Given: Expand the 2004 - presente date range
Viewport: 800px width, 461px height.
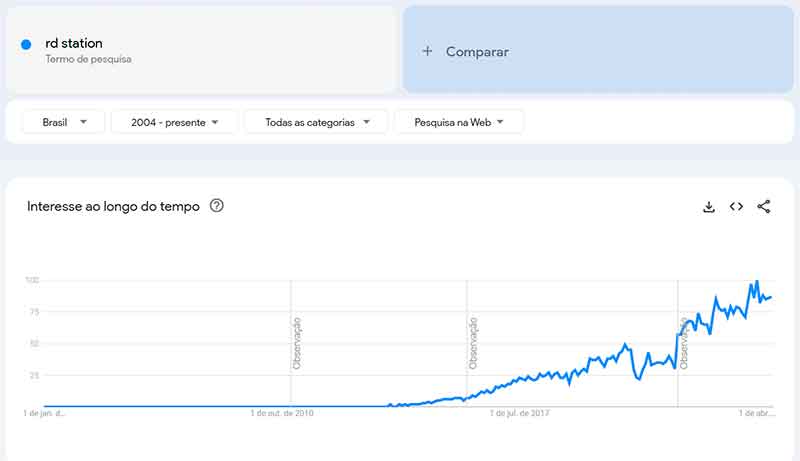Looking at the screenshot, I should click(174, 122).
